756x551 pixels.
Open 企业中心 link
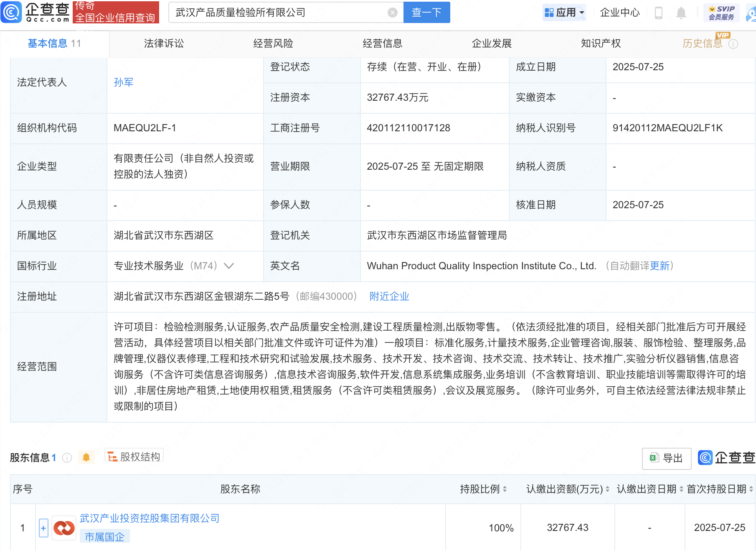pos(620,13)
